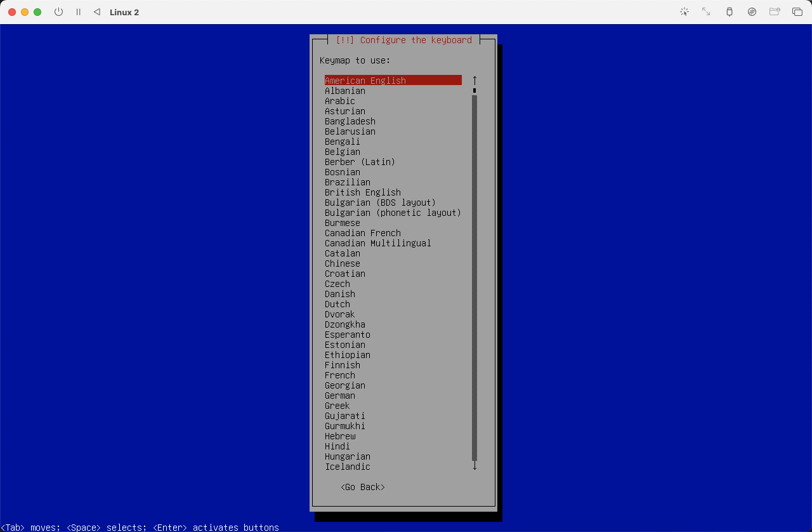Click the down arrow on the scrollbar
The image size is (812, 532).
pyautogui.click(x=475, y=466)
